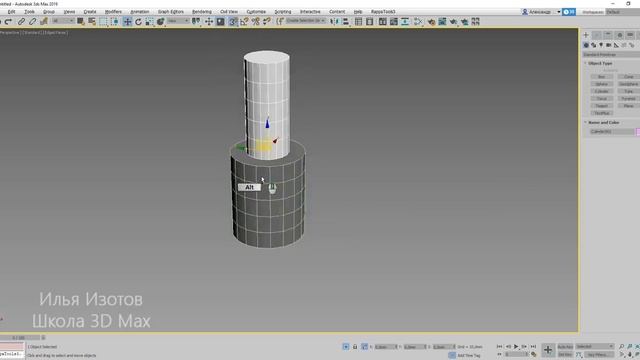Select Cameras category in Create panel

point(609,45)
